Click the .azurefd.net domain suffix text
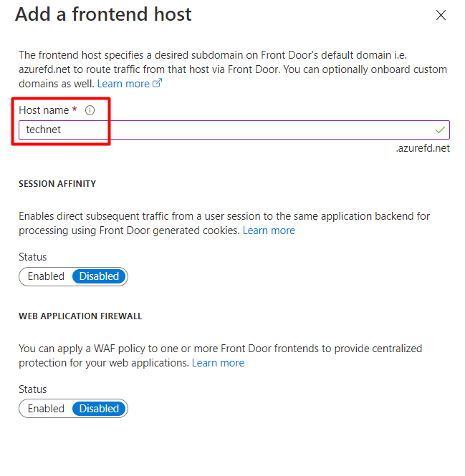Screen dimensions: 465x476 (423, 148)
